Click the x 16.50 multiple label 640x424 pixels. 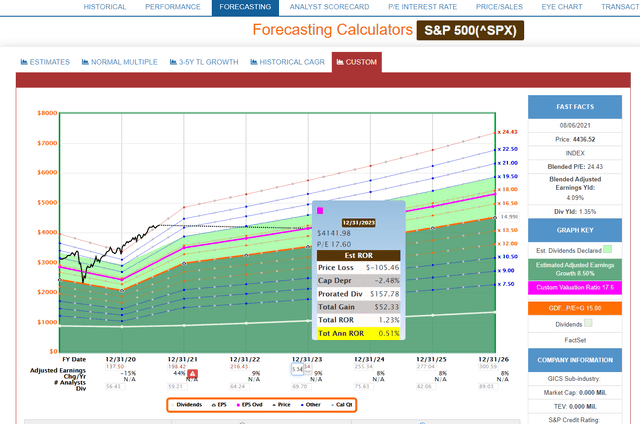[508, 203]
